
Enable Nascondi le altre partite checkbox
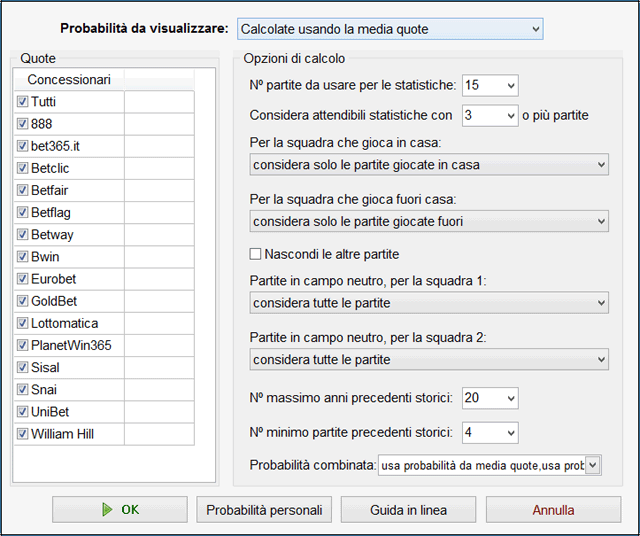(x=255, y=254)
